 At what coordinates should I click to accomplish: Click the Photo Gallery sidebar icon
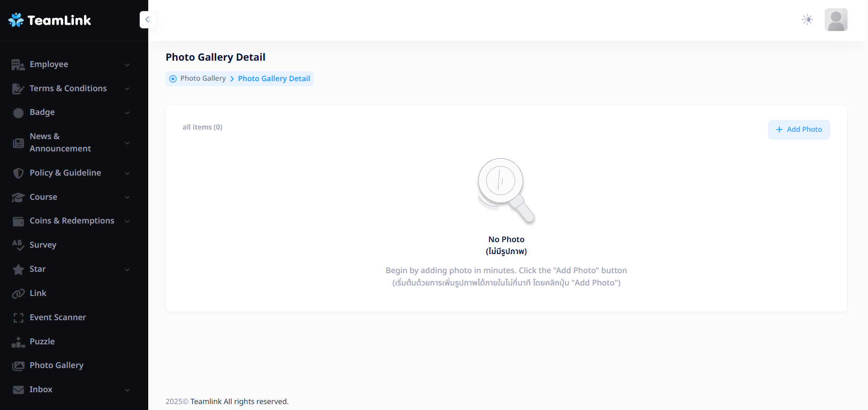18,365
